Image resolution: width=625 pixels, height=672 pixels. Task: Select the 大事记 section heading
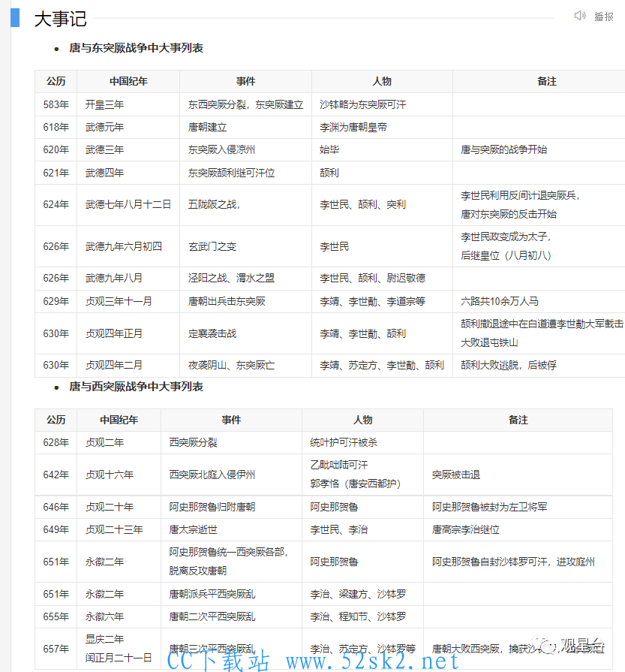[61, 19]
